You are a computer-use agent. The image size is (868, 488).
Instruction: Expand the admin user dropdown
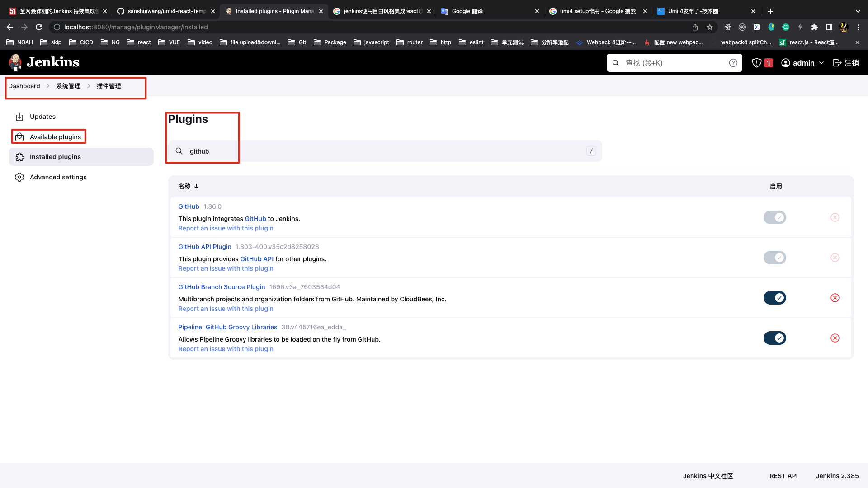click(821, 63)
